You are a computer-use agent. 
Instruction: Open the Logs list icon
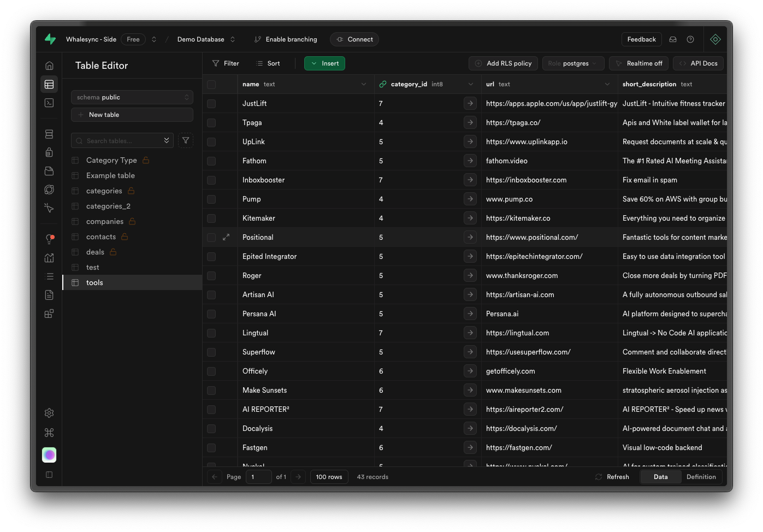point(49,276)
